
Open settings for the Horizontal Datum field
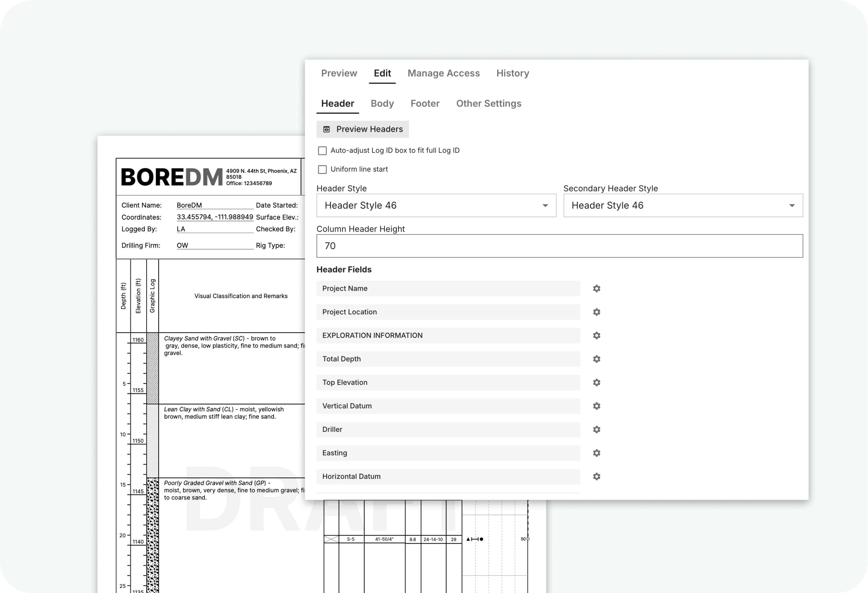pyautogui.click(x=596, y=476)
